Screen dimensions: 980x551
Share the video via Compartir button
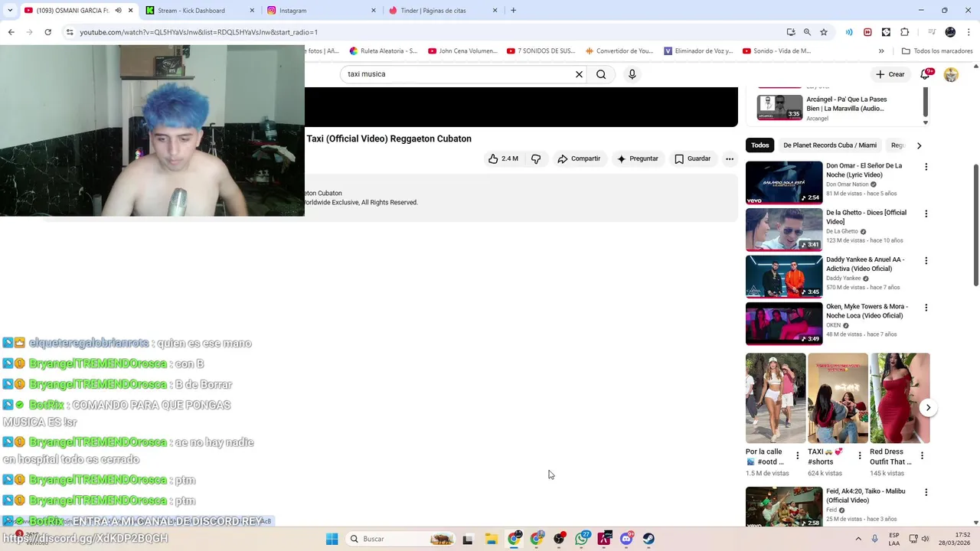tap(579, 158)
